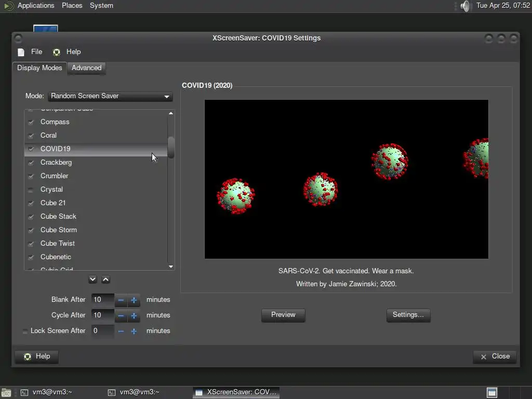Open the Places menu in the top panel
The image size is (532, 399).
point(72,5)
